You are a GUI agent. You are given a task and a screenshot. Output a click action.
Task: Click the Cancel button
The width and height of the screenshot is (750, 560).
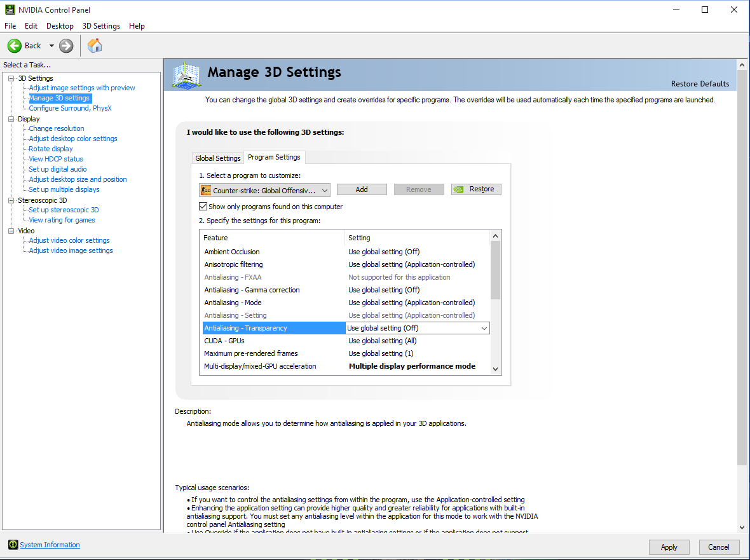(718, 547)
